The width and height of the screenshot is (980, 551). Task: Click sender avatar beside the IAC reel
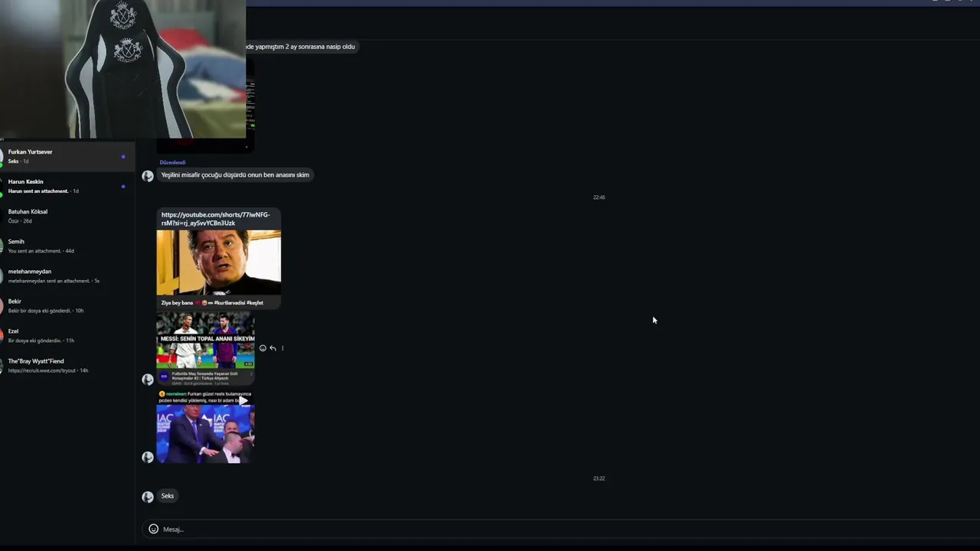pos(148,457)
